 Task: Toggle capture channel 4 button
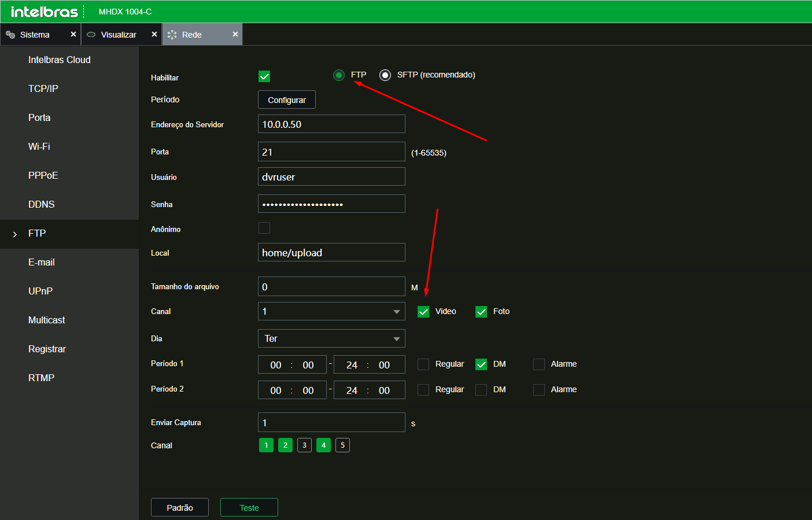(x=323, y=445)
